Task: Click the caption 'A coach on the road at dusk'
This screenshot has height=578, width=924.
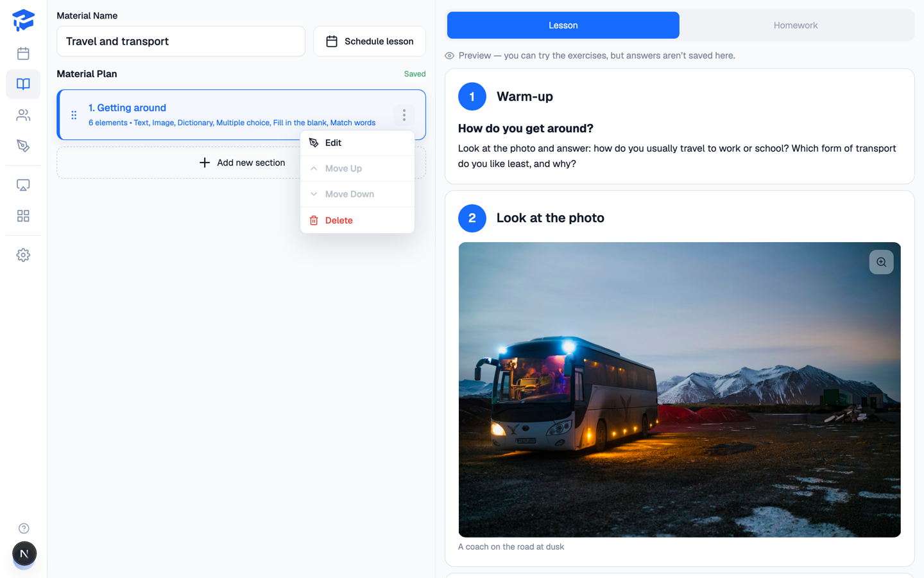Action: [511, 547]
